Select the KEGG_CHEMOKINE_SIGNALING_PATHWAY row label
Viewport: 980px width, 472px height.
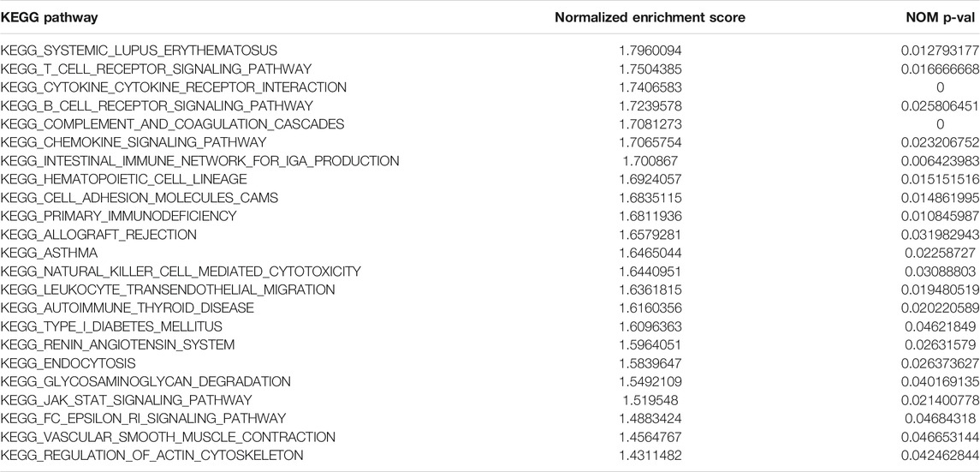[x=134, y=142]
